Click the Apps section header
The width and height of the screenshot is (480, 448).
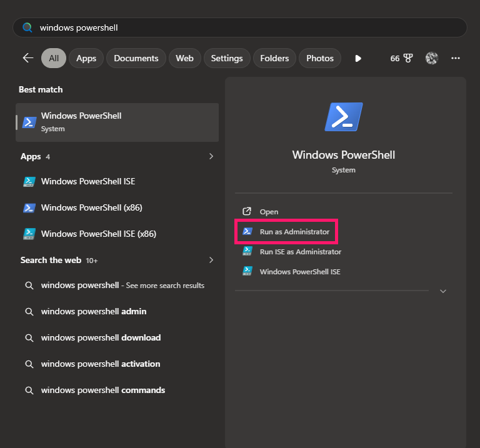pyautogui.click(x=31, y=156)
